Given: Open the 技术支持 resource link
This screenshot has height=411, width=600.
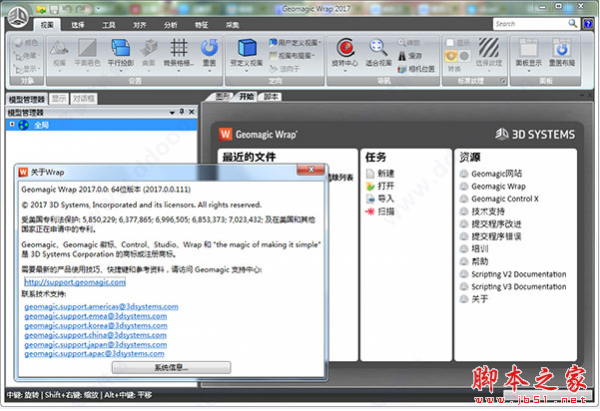Looking at the screenshot, I should coord(488,211).
